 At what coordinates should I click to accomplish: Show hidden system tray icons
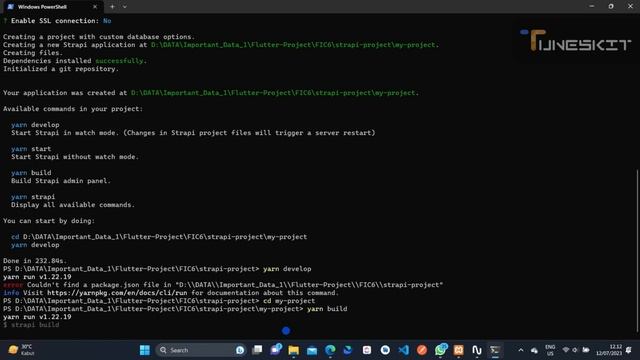(x=521, y=350)
